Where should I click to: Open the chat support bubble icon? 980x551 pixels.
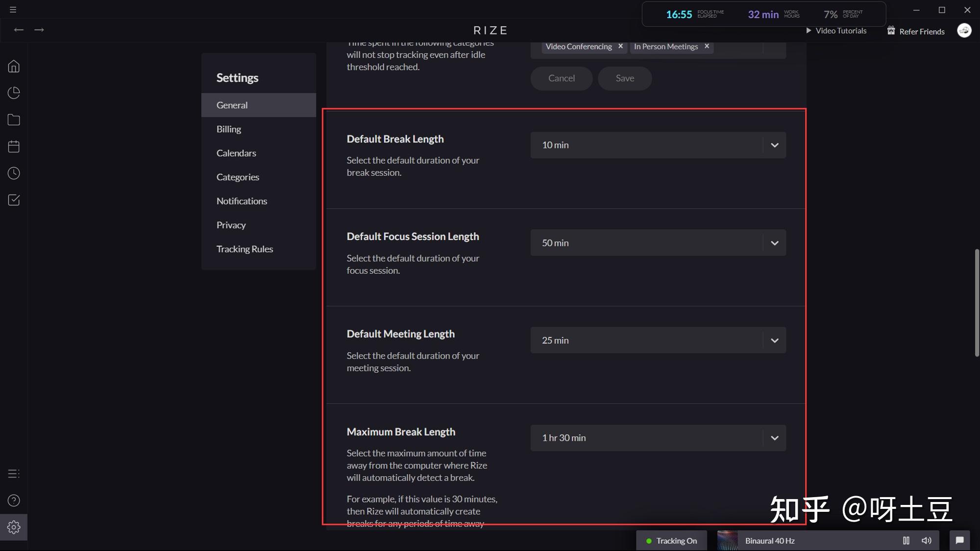coord(959,540)
